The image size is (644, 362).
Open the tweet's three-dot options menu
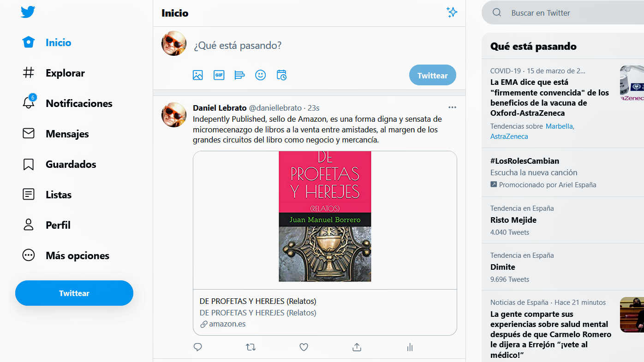tap(452, 107)
